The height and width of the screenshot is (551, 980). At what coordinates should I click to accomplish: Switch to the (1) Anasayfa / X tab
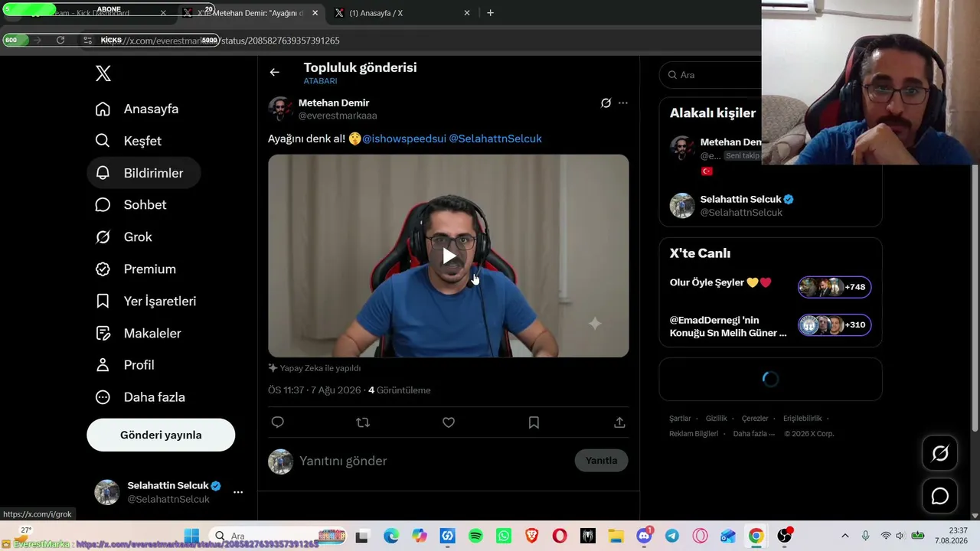coord(402,13)
